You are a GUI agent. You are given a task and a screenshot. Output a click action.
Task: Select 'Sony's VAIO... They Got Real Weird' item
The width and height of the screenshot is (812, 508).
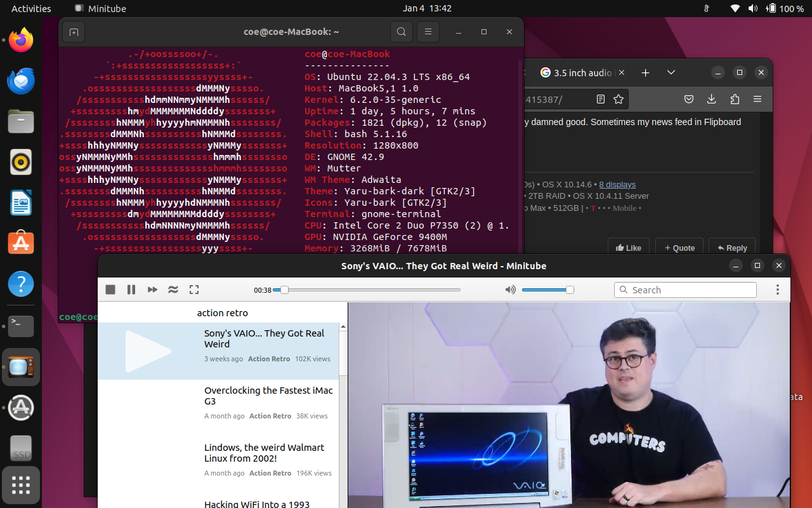[218, 351]
